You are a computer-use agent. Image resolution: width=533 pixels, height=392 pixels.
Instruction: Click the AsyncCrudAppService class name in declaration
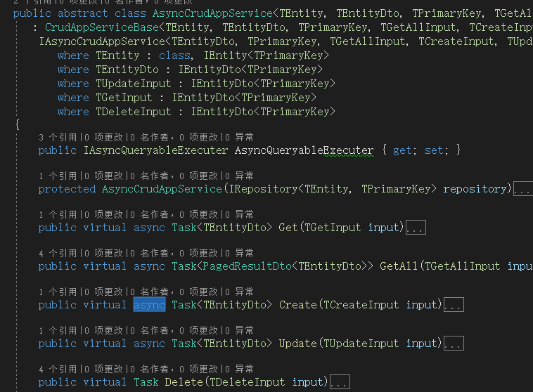[212, 13]
